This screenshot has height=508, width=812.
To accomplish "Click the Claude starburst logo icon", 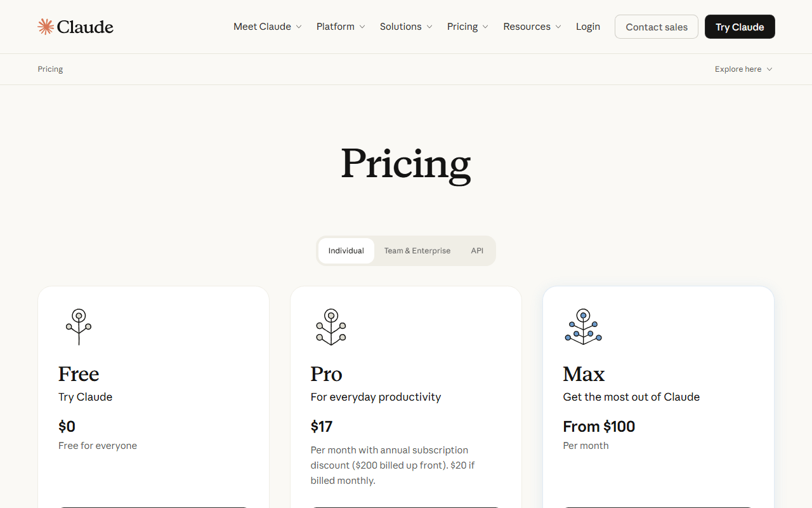I will (46, 27).
